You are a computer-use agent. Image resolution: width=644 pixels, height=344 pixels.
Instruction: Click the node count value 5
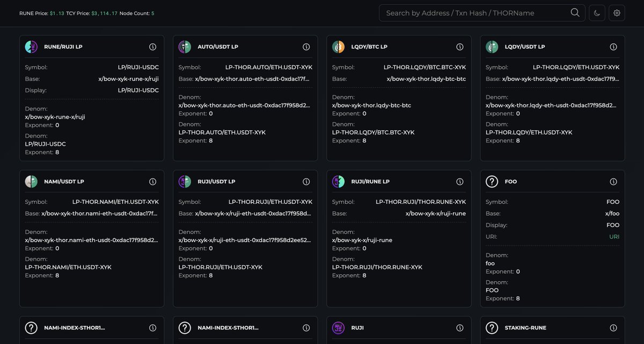[152, 13]
